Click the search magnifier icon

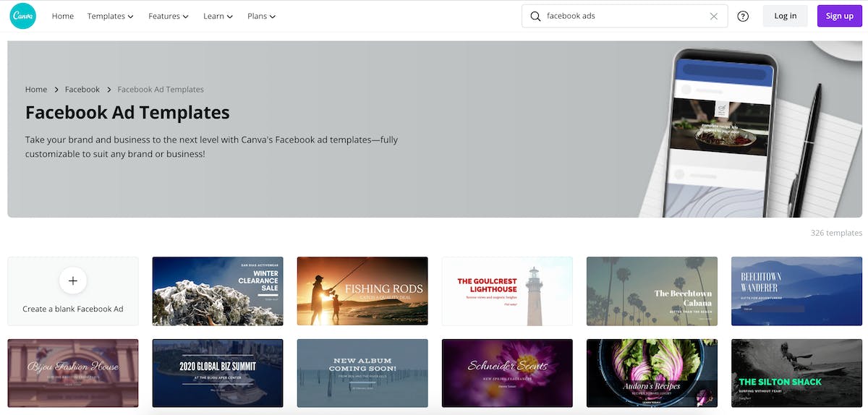[x=535, y=16]
